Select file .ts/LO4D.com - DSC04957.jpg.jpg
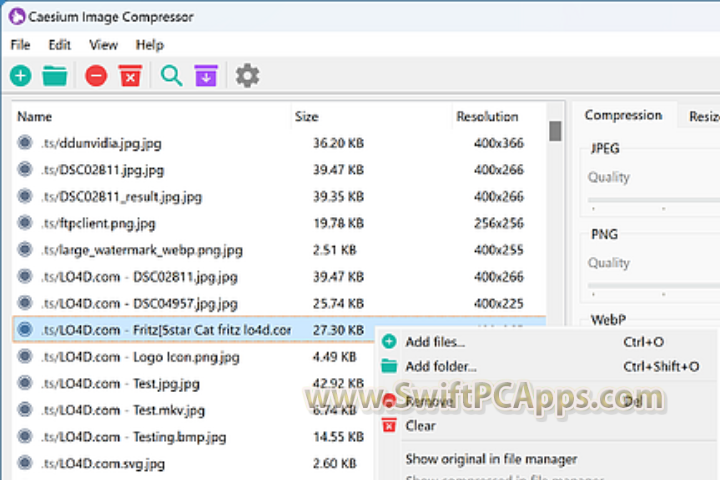 [140, 303]
